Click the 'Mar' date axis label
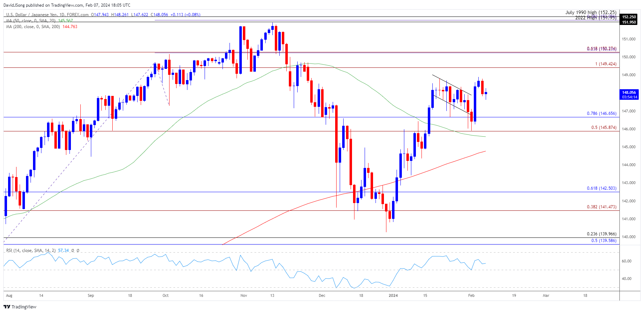The image size is (644, 313). pyautogui.click(x=546, y=295)
